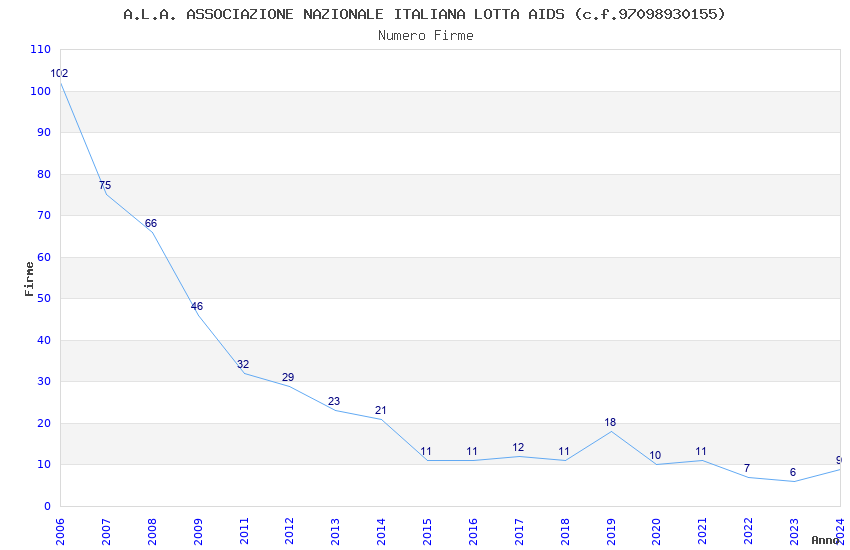Click x-axis year 2014

[381, 532]
